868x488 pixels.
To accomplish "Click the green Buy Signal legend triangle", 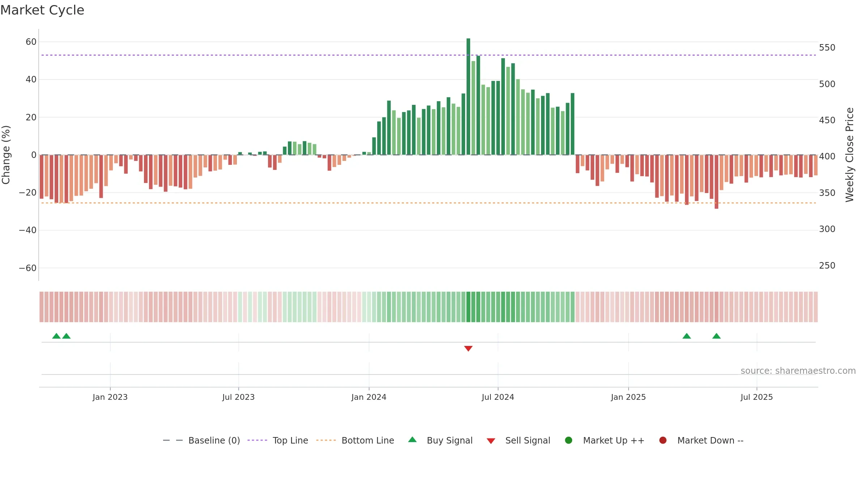I will coord(412,440).
